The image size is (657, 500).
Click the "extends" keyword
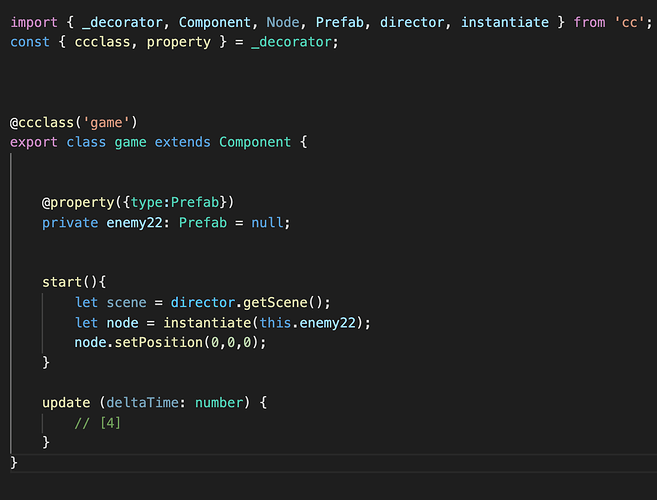point(182,142)
